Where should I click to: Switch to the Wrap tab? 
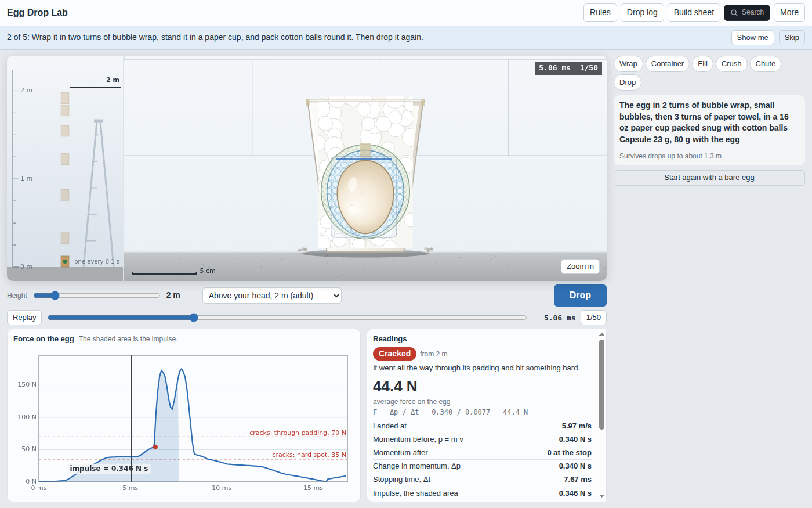[628, 64]
